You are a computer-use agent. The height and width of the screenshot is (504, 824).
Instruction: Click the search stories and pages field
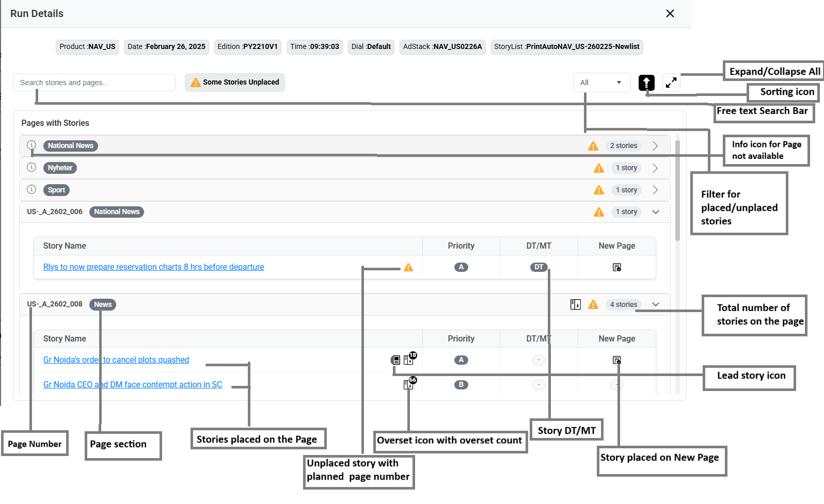94,83
